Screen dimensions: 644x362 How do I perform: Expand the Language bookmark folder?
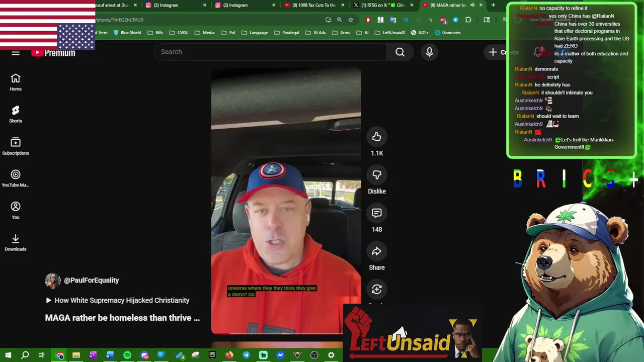coord(255,33)
